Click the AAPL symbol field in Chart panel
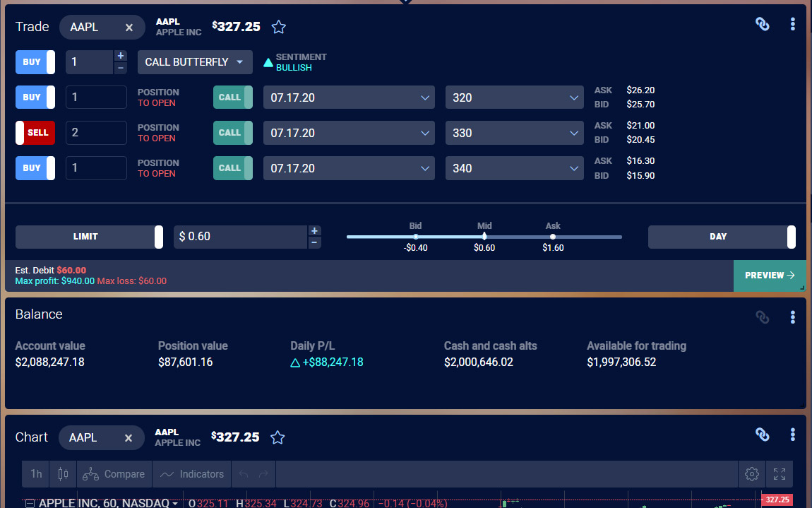 click(102, 438)
